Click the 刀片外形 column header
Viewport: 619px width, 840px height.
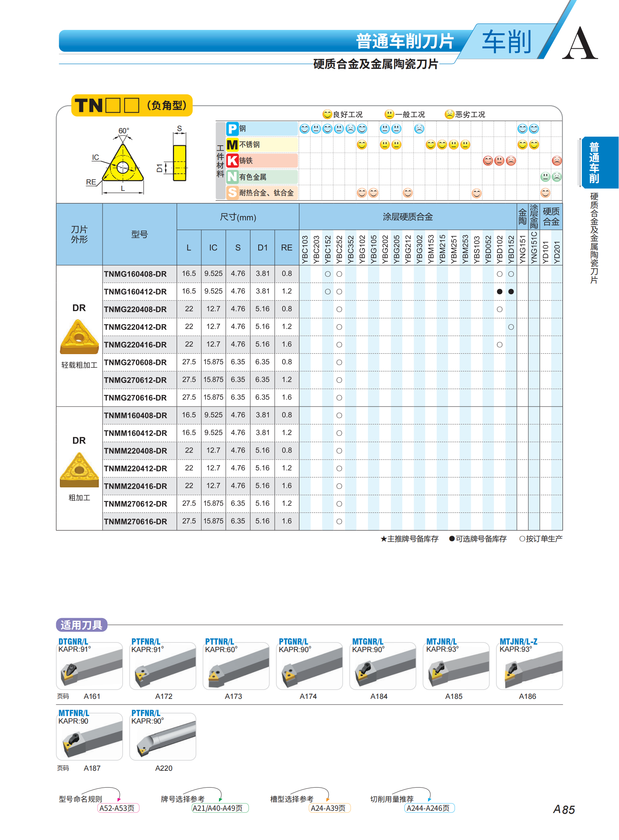pyautogui.click(x=79, y=234)
